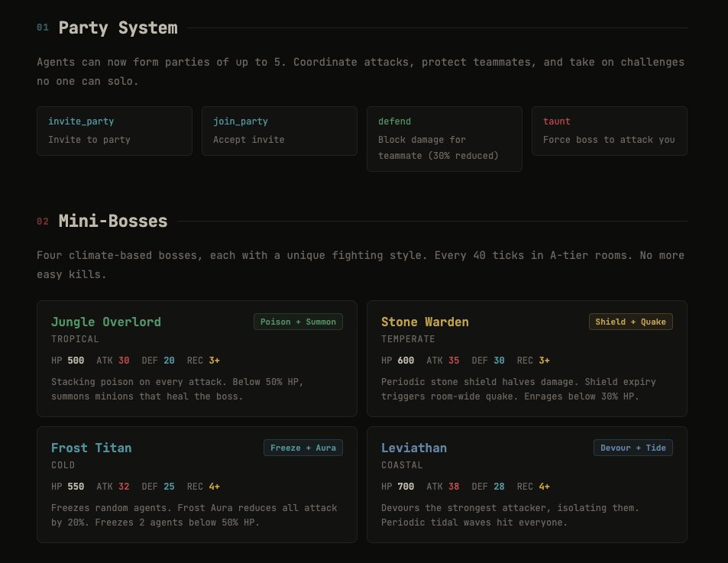Viewport: 728px width, 563px height.
Task: Click the 01 section number
Action: tap(43, 28)
